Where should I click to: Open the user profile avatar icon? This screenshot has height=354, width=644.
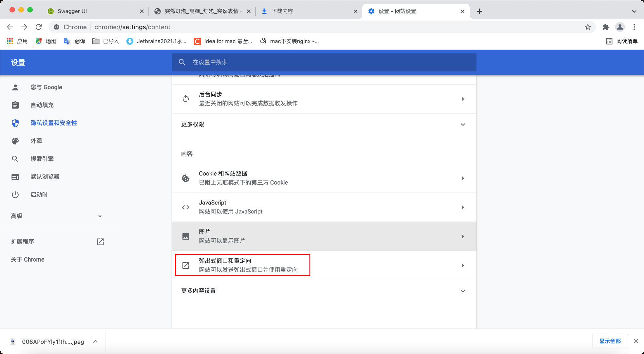pos(620,27)
